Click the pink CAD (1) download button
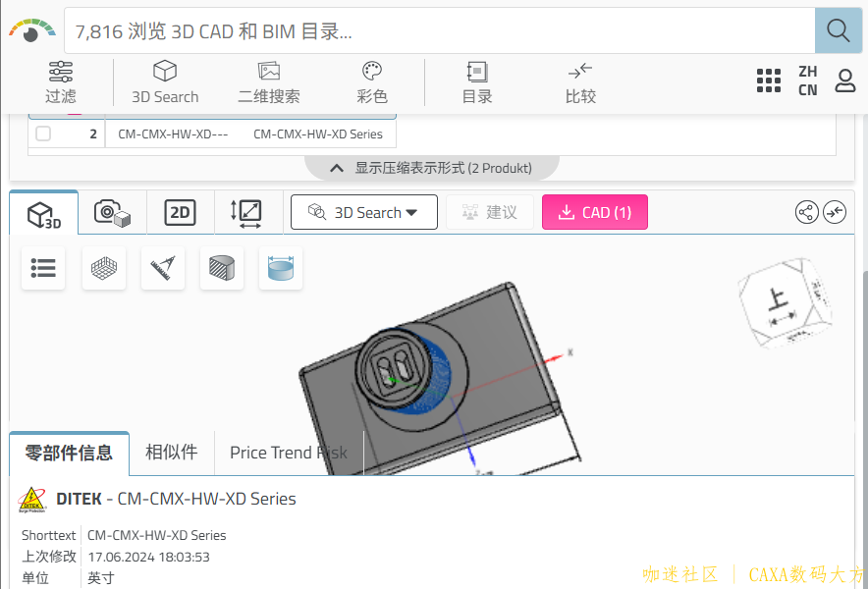Image resolution: width=868 pixels, height=589 pixels. [x=594, y=212]
